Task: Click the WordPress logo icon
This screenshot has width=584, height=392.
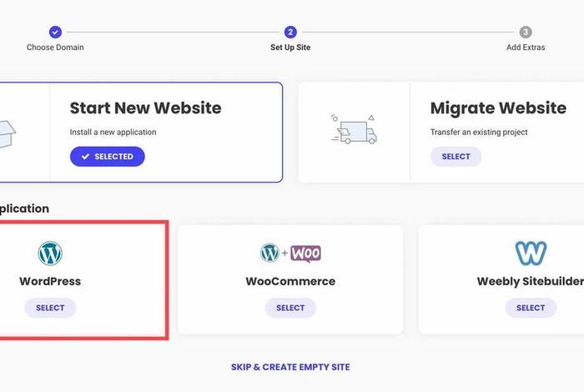Action: pyautogui.click(x=50, y=254)
